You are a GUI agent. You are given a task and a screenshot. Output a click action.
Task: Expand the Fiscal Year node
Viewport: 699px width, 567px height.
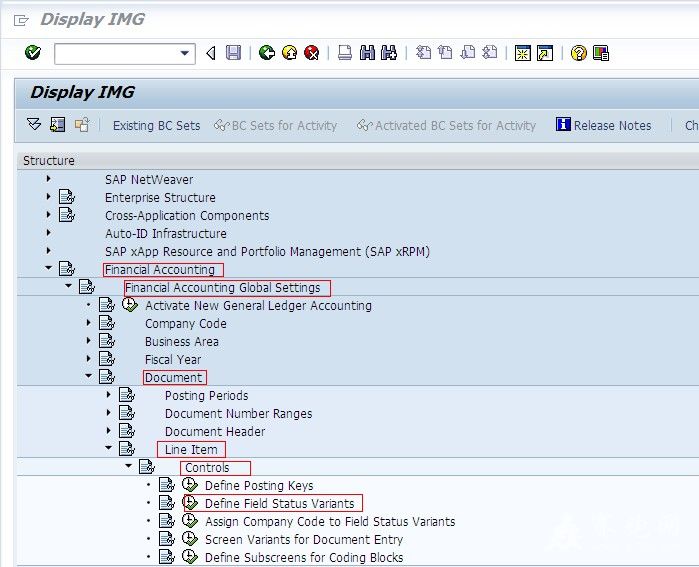(88, 358)
